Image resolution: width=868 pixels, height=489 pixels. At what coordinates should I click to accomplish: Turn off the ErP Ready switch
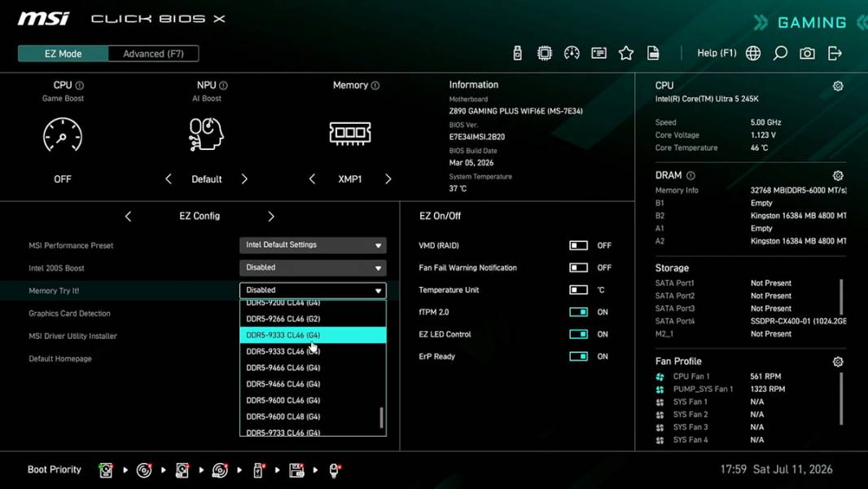(x=578, y=356)
